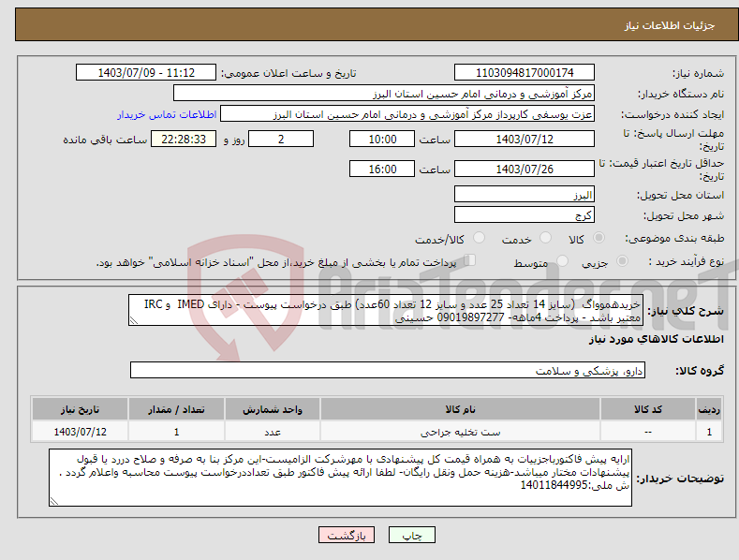739x560 pixels.
Task: Click the گروه کالا field دارو، پزشکی و سلامت
Action: coord(388,371)
